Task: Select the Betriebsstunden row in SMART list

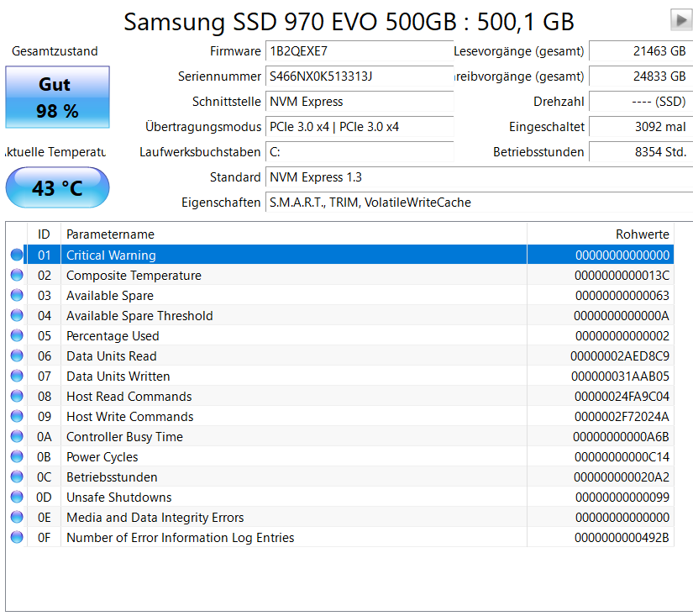Action: [340, 476]
